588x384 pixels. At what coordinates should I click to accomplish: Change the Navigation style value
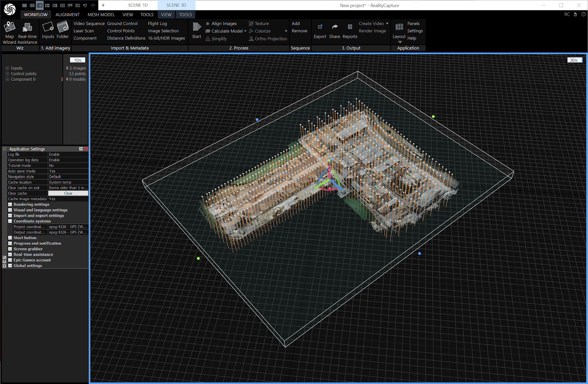[68, 176]
